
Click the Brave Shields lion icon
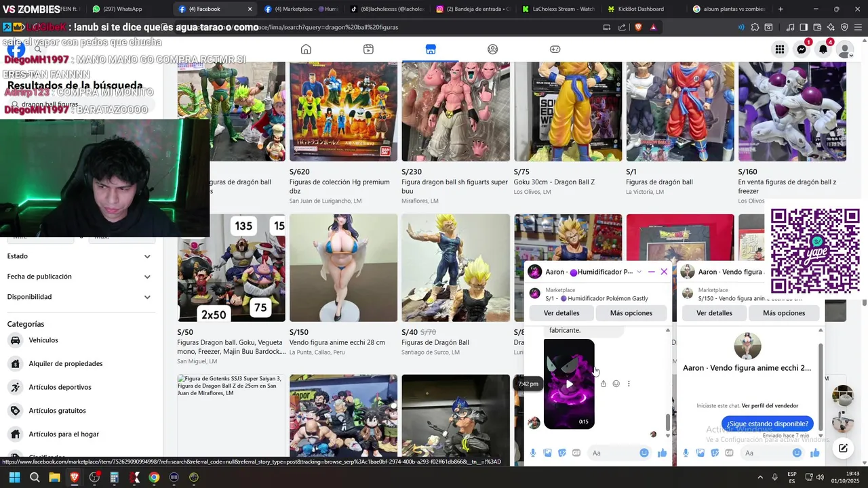click(638, 27)
